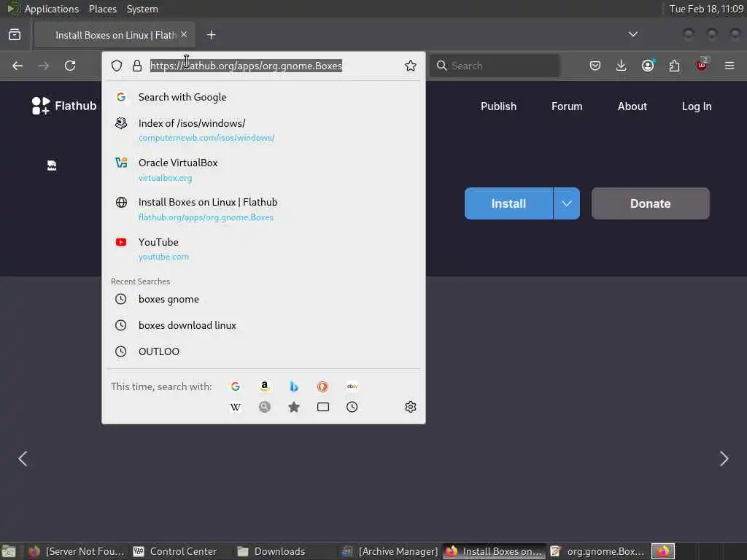The height and width of the screenshot is (560, 747).
Task: Select recent search boxes download linux
Action: 263,325
